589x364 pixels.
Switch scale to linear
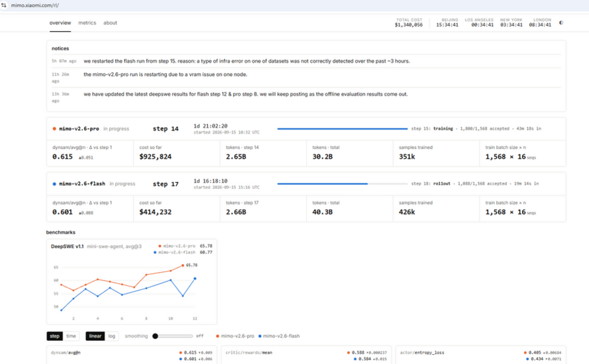pos(95,336)
